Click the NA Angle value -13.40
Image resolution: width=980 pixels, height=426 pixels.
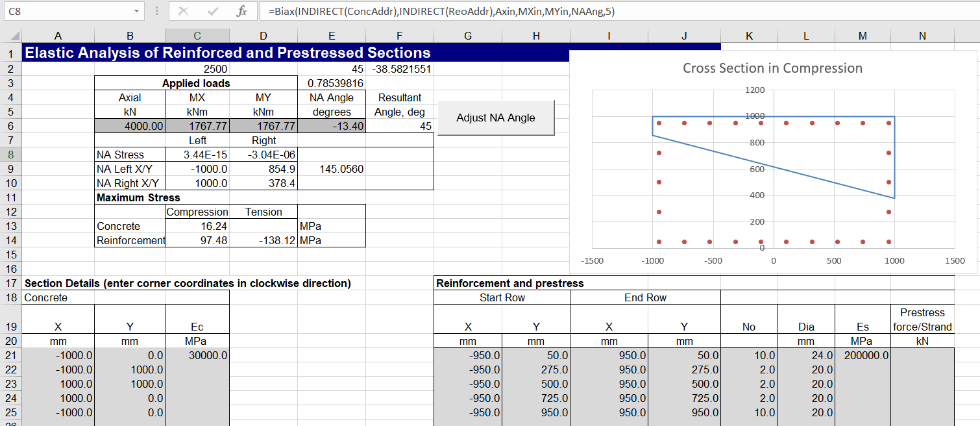[x=332, y=126]
